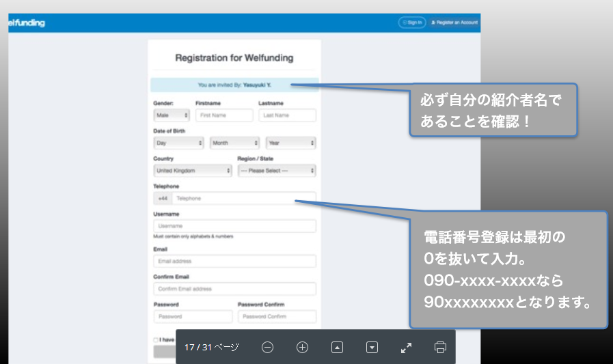Click the Sign In button

coord(412,23)
